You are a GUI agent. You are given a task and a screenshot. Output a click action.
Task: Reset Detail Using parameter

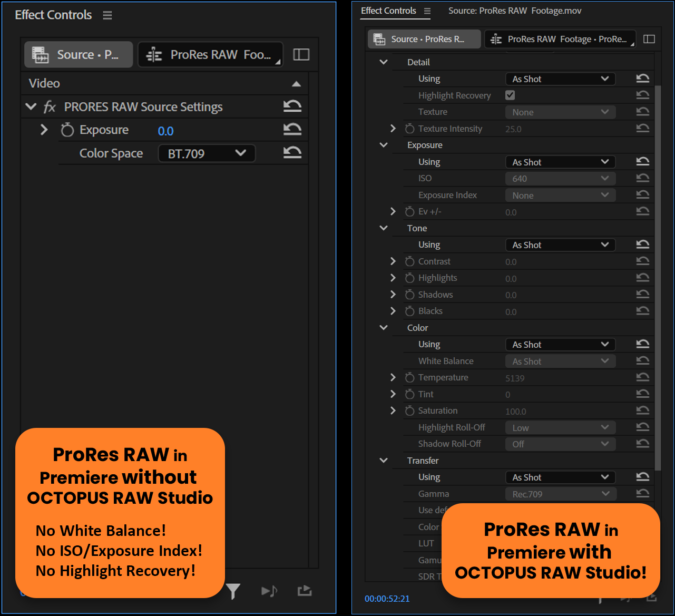tap(642, 79)
